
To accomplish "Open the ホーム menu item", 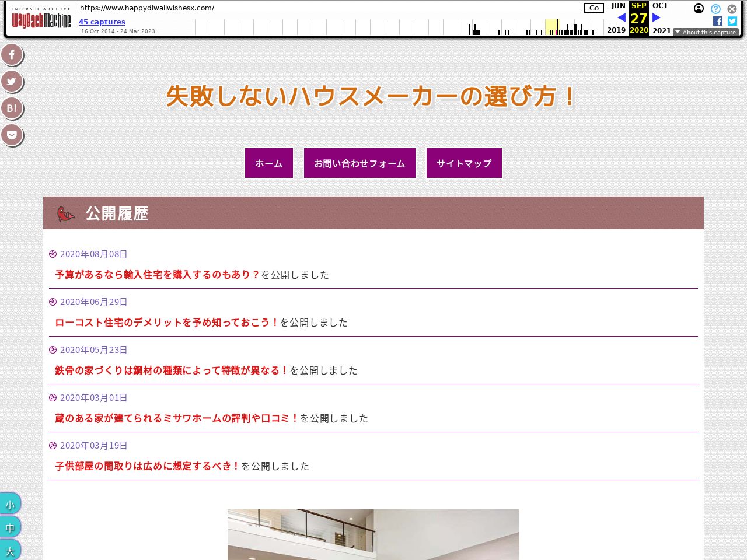I will pos(269,163).
